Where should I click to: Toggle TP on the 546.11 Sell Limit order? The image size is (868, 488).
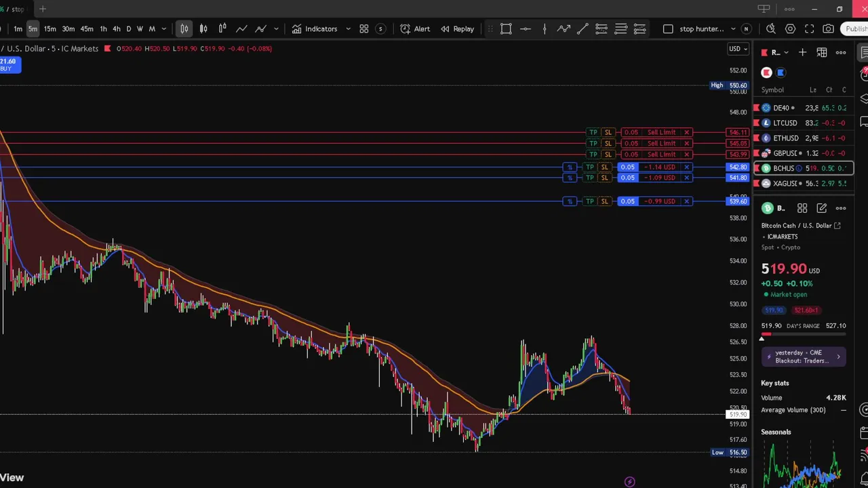[x=593, y=132]
